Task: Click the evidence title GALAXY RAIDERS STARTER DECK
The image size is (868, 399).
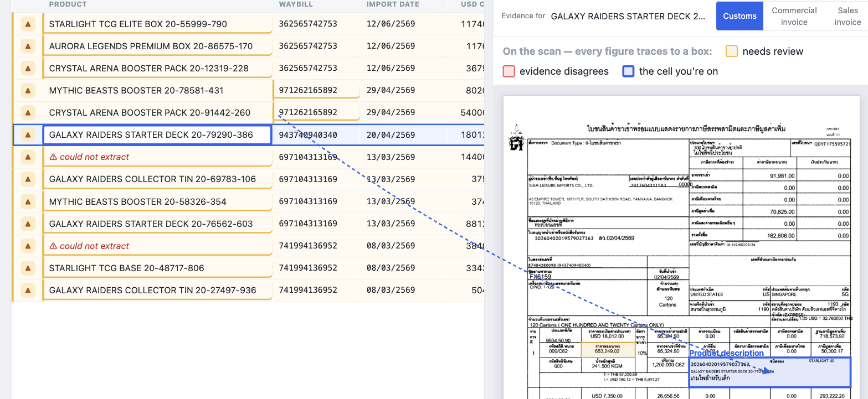Action: [628, 16]
